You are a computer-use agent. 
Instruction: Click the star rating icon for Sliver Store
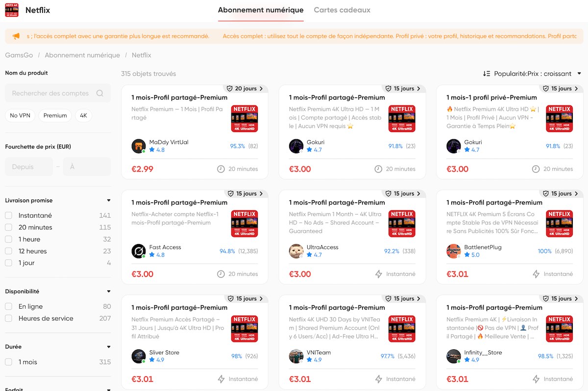pyautogui.click(x=152, y=360)
